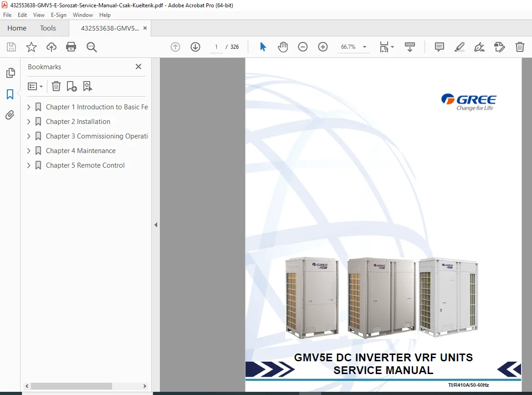Select Chapter 3 Commissioning Operation bookmark
Screen dimensions: 532x395
(x=97, y=136)
